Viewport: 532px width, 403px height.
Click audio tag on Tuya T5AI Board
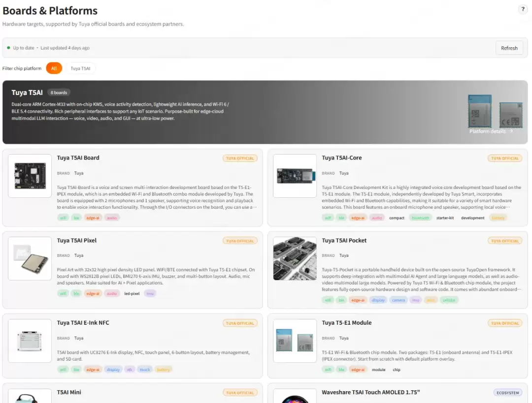pyautogui.click(x=112, y=218)
